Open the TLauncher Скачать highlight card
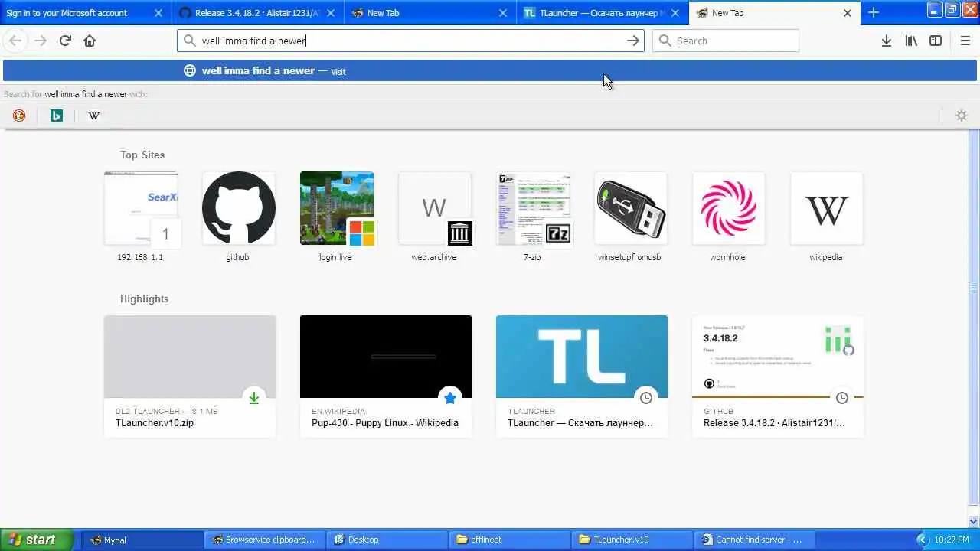 tap(582, 376)
